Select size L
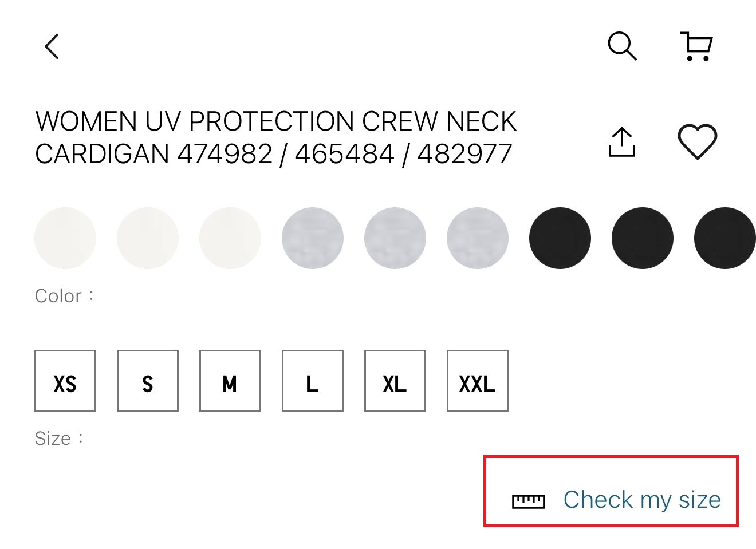The width and height of the screenshot is (756, 549). 313,381
